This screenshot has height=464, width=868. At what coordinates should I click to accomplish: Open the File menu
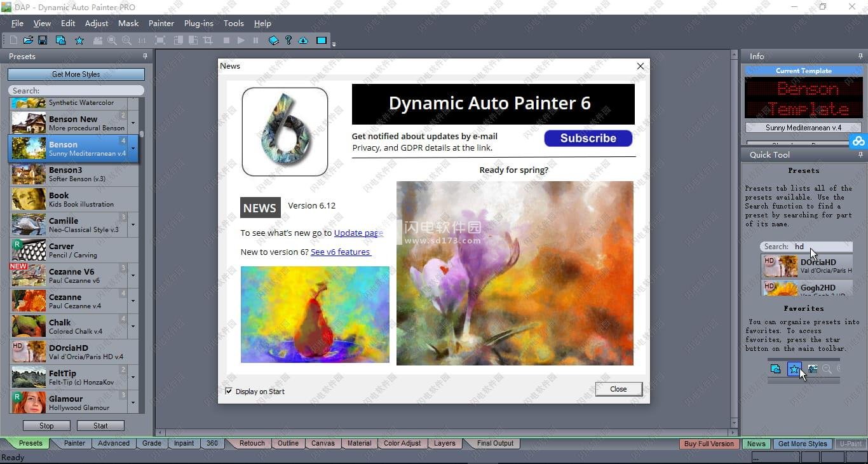[x=17, y=23]
